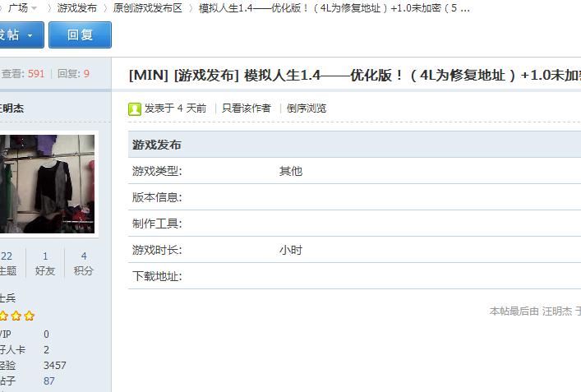
Task: View the author's 1 好友 friends count
Action: [x=45, y=263]
